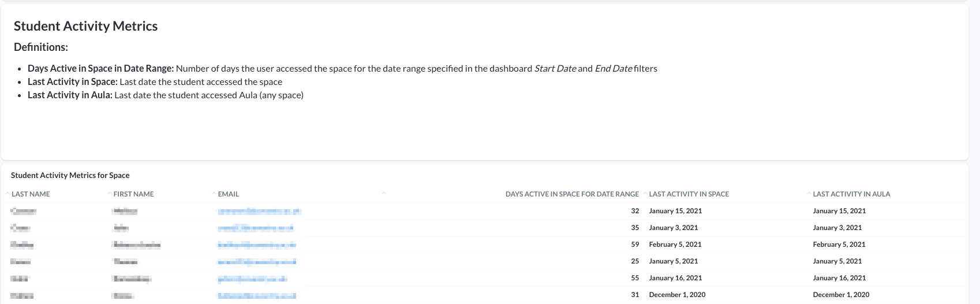Click Last Activity in Space cell January 3, 2021

(x=673, y=228)
